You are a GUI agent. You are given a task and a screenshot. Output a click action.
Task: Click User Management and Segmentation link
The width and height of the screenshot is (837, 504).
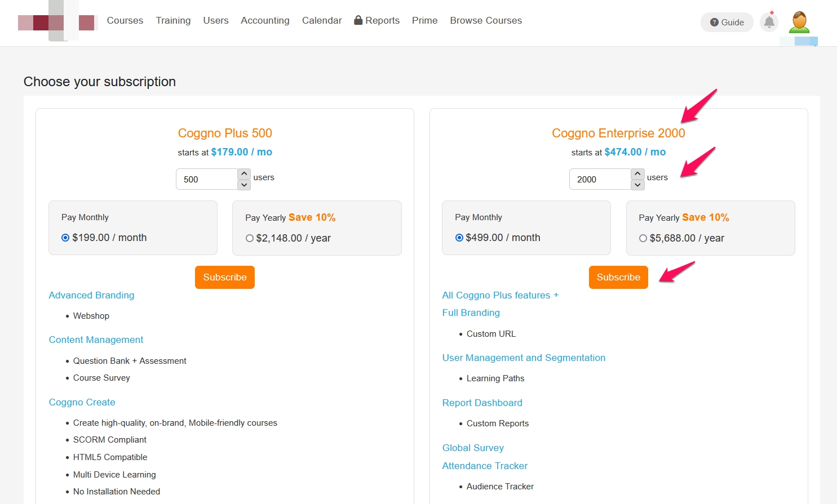524,358
